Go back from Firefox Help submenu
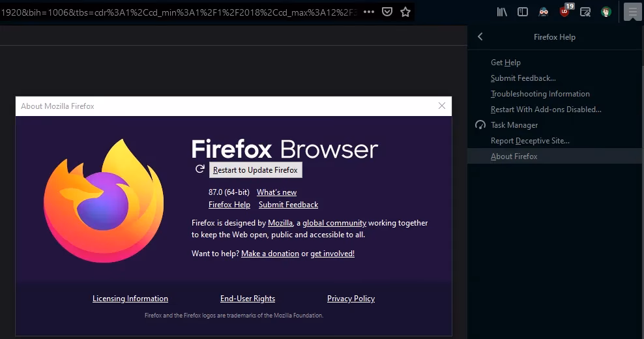Image resolution: width=644 pixels, height=339 pixels. (480, 37)
